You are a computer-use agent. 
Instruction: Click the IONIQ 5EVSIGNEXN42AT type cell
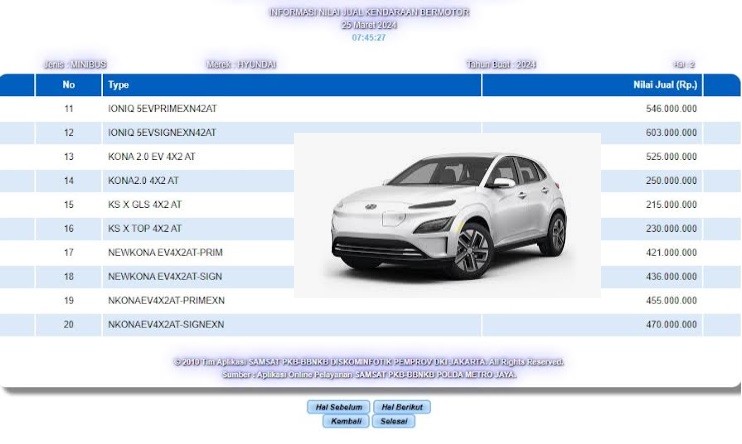click(161, 133)
